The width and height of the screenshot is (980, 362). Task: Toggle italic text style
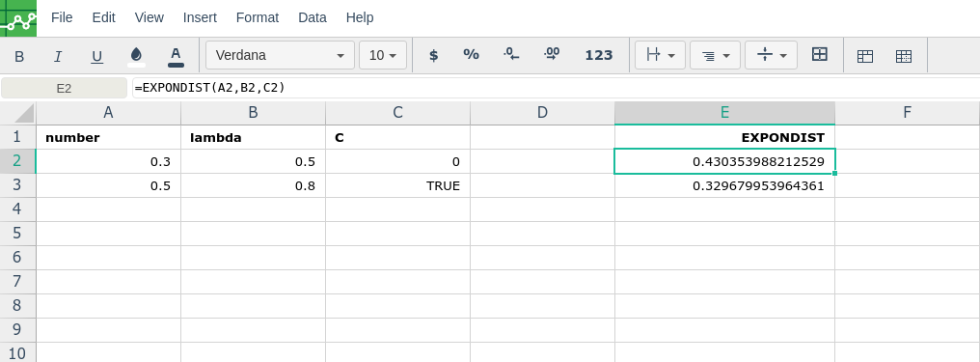coord(58,56)
